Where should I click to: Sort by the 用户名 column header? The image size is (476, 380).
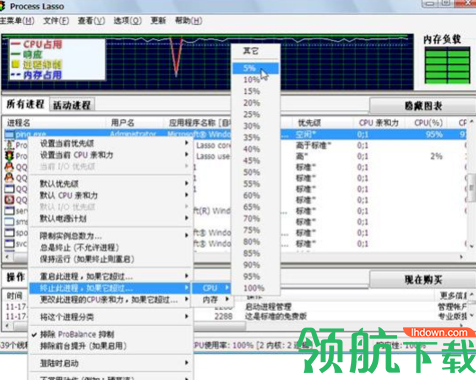coord(135,123)
